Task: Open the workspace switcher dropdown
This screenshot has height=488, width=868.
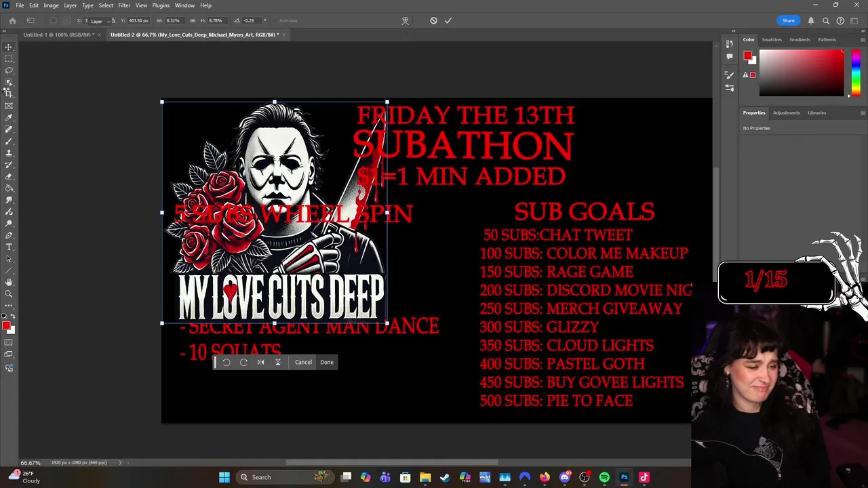Action: (855, 20)
